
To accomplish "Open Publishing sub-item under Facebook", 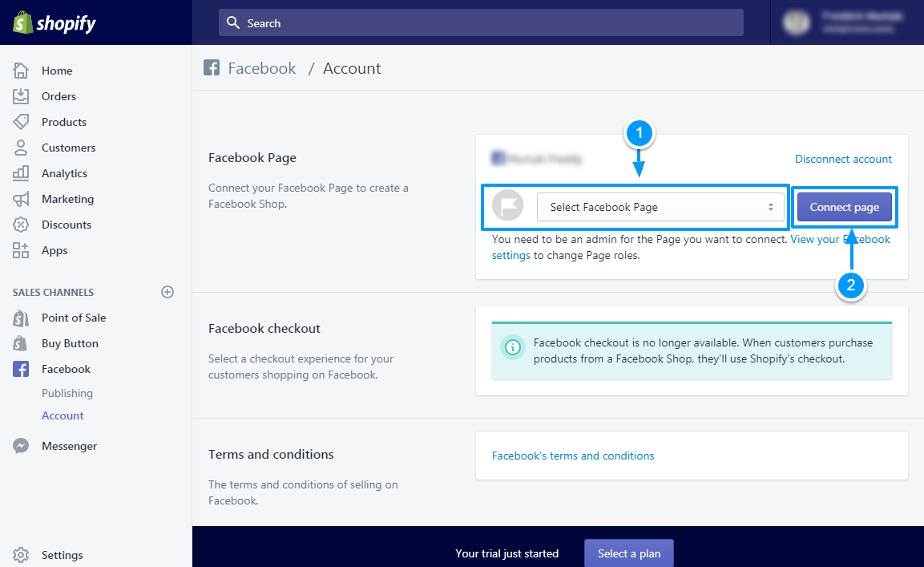I will click(x=67, y=393).
